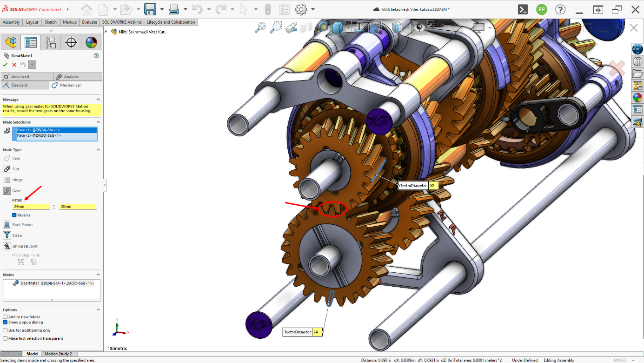Open Custom Properties task pane icon
Viewport: 644px width, 363px height.
(637, 110)
